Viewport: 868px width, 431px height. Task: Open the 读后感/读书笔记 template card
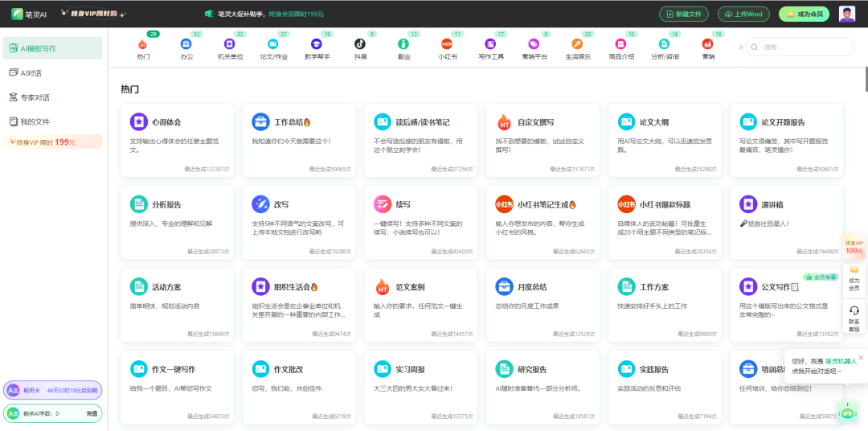click(x=420, y=140)
